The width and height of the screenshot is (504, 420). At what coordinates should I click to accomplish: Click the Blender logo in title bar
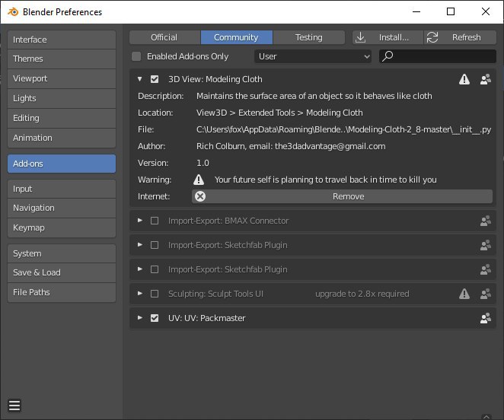(13, 12)
